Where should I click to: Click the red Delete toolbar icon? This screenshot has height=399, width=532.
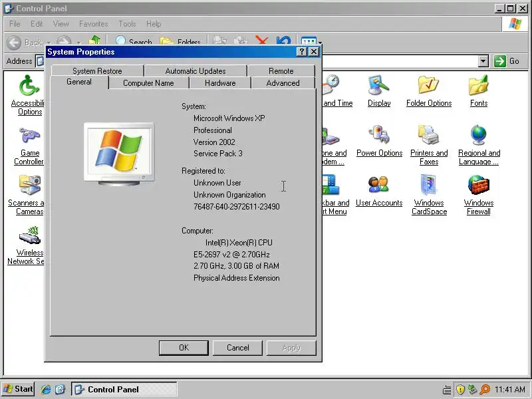tap(261, 40)
